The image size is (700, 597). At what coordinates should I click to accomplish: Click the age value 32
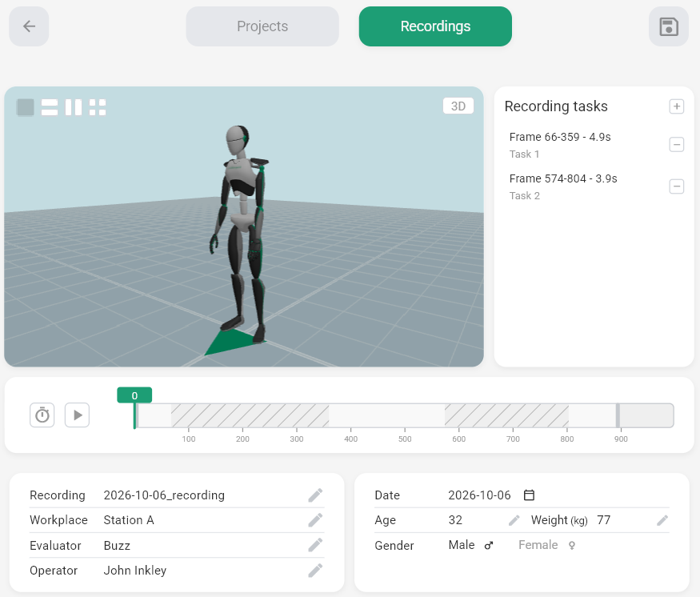click(x=455, y=520)
